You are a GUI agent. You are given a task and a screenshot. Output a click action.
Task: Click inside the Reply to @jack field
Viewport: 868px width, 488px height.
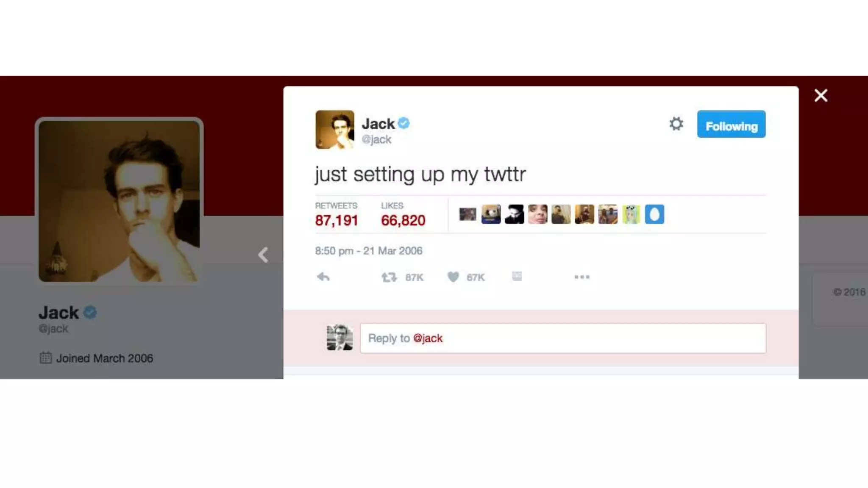click(563, 338)
